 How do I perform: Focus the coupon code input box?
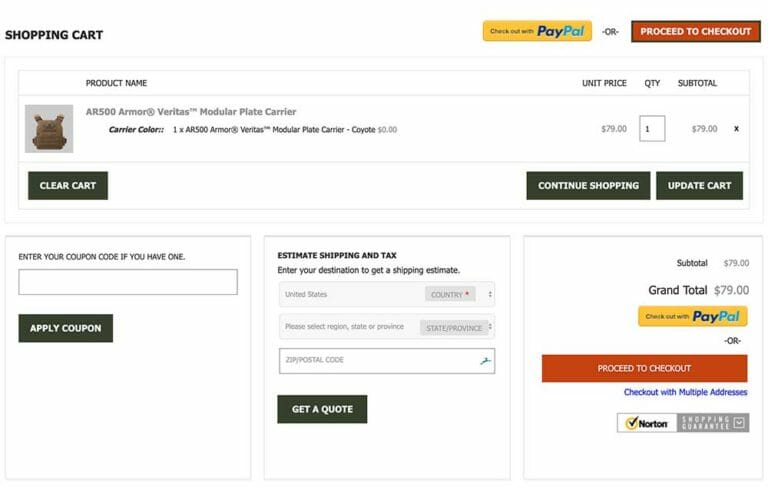click(x=128, y=282)
